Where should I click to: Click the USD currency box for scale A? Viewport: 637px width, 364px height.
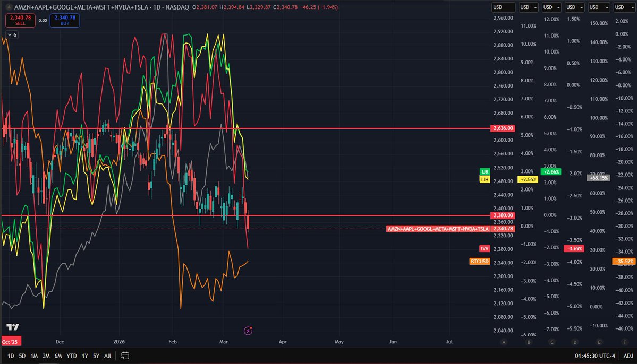503,7
